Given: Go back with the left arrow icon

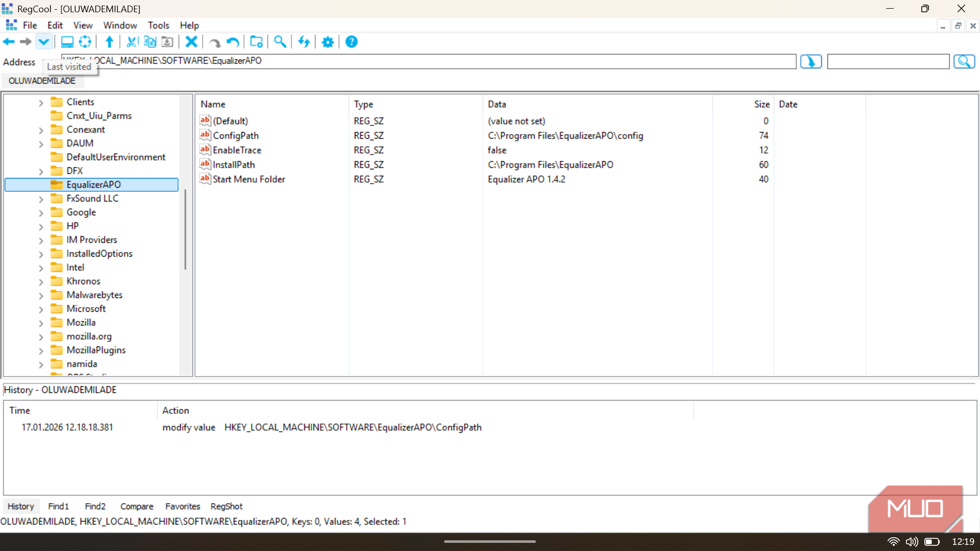Looking at the screenshot, I should click(9, 42).
